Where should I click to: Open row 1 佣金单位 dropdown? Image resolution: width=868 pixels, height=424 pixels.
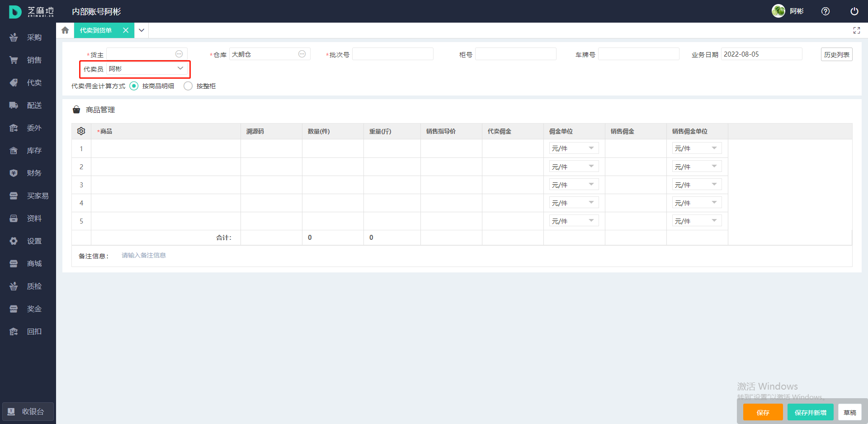(574, 148)
